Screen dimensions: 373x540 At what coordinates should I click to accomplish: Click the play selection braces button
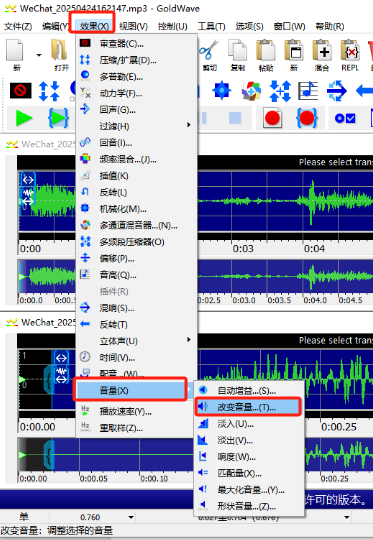tap(58, 118)
